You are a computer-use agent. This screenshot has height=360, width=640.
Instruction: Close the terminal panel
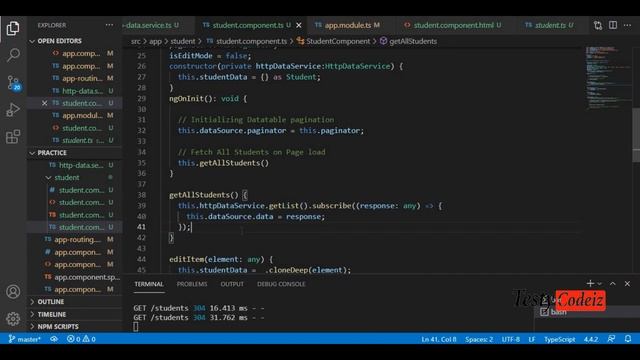click(x=627, y=283)
